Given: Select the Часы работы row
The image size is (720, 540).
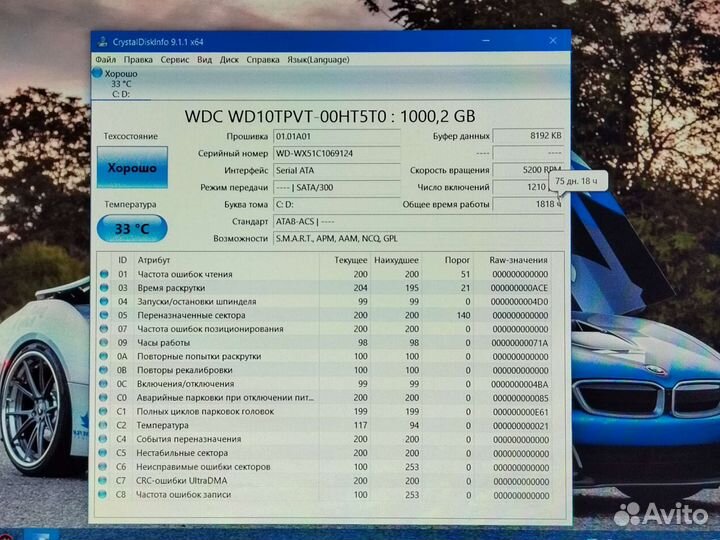Looking at the screenshot, I should 324,343.
